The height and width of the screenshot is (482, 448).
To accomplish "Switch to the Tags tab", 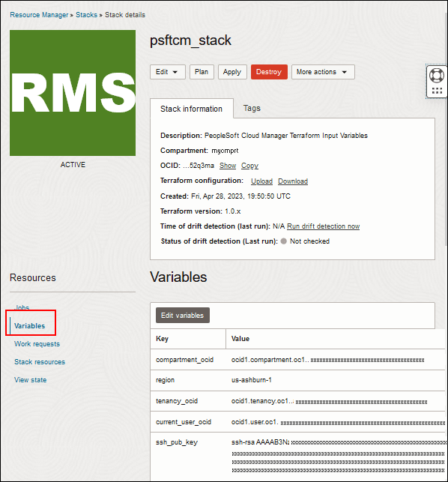I will point(252,108).
